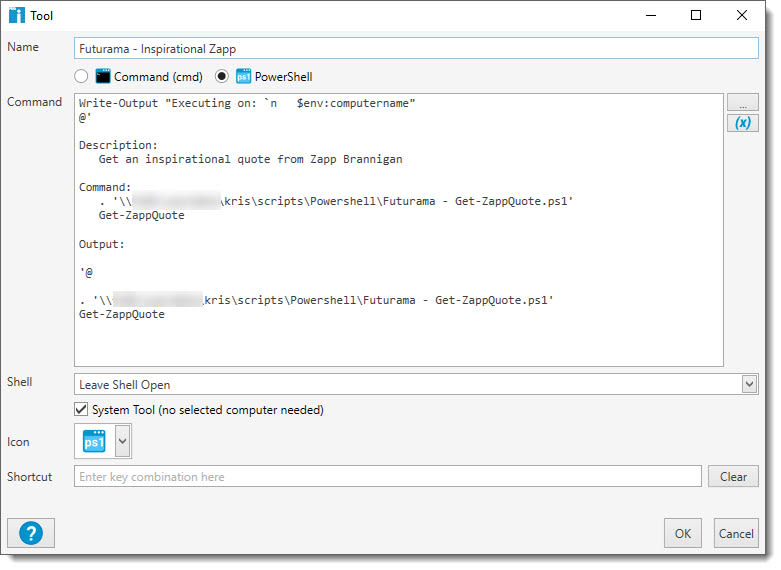Click the text 'Get an inspirational quote from Zapp Brannigan'
This screenshot has height=570, width=781.
250,159
